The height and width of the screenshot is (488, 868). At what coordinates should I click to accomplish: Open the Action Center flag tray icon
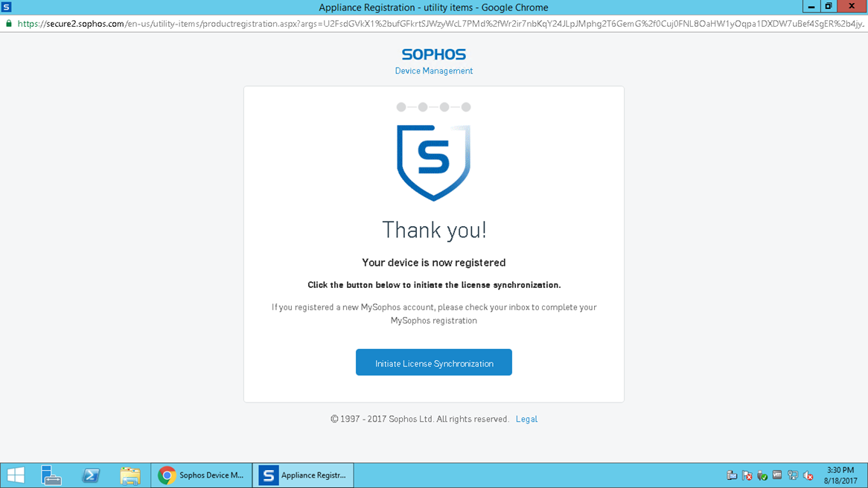[747, 475]
